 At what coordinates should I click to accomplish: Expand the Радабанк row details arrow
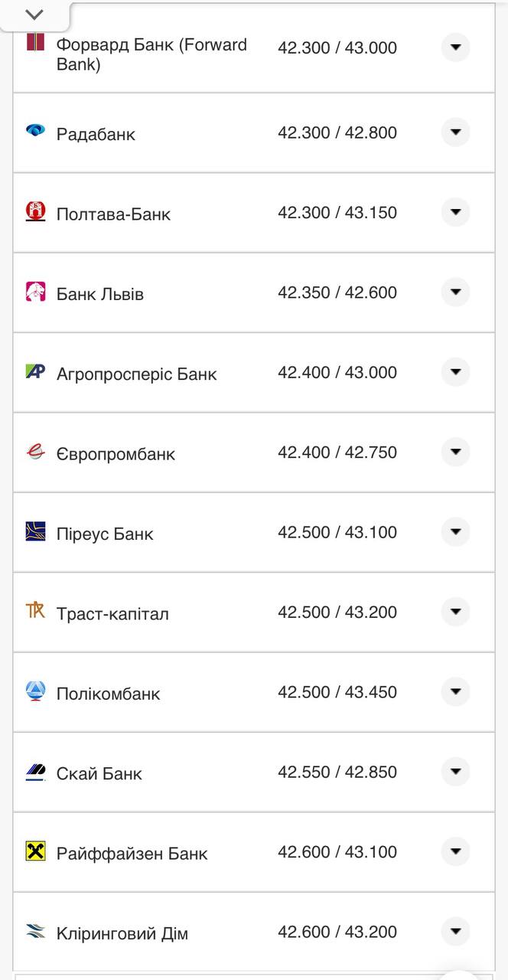point(455,132)
